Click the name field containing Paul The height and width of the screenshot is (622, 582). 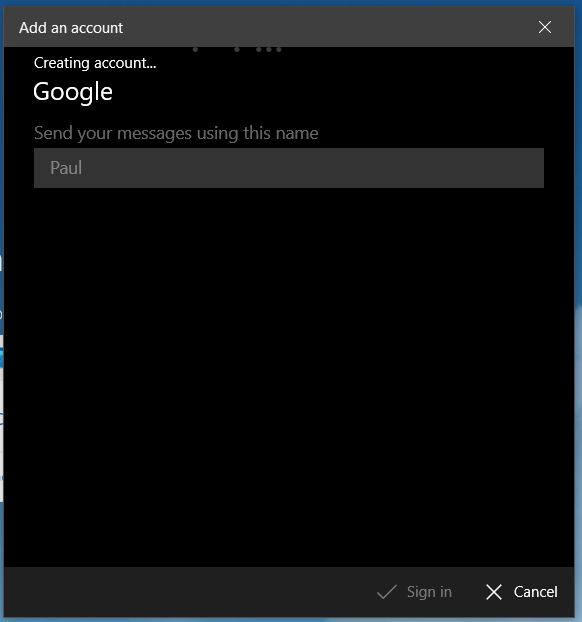click(289, 168)
